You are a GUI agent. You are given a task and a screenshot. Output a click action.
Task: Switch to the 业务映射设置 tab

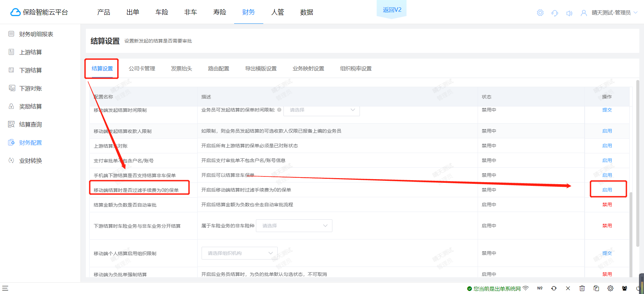[x=309, y=68]
